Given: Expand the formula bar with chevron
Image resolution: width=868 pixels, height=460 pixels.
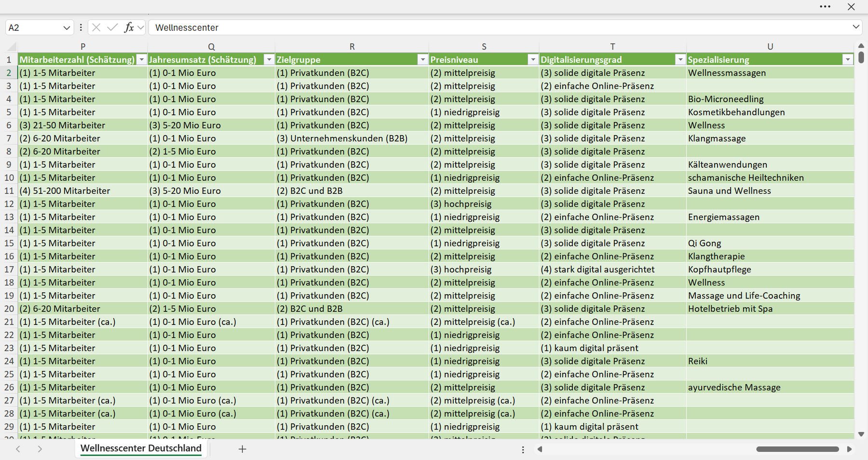Looking at the screenshot, I should click(x=856, y=27).
